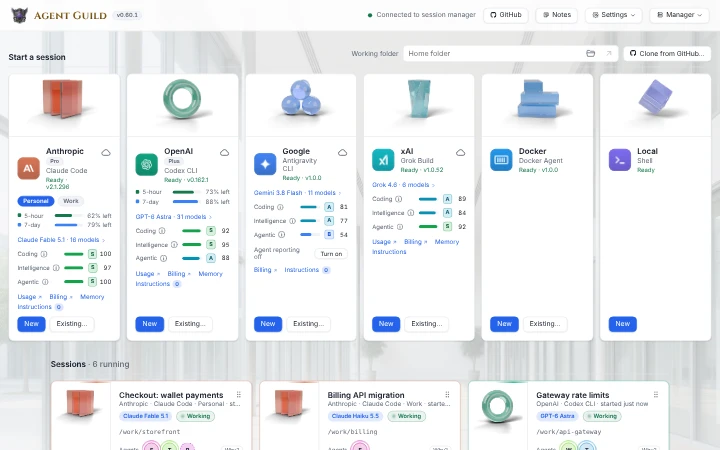Open Existing session for Anthropic
The width and height of the screenshot is (720, 450).
point(72,324)
